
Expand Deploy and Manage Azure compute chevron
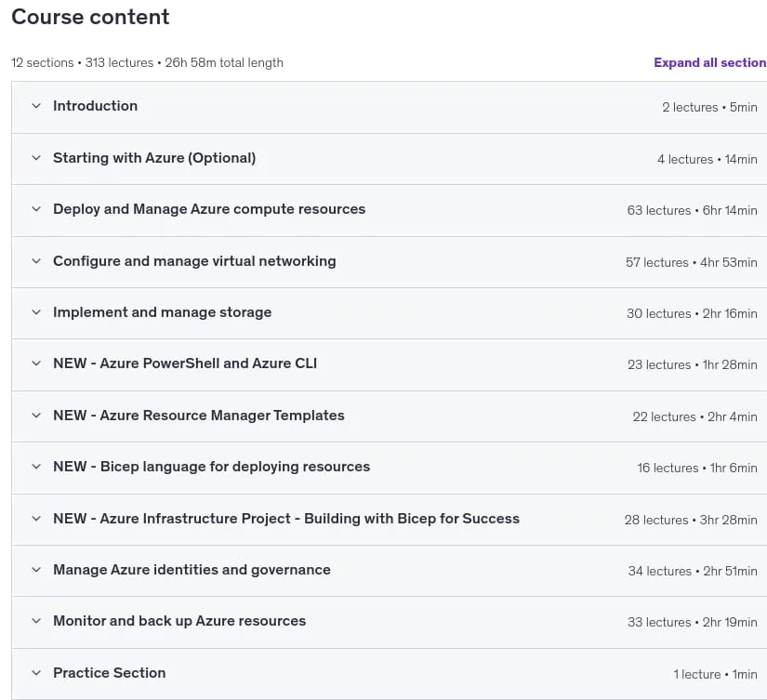click(36, 209)
